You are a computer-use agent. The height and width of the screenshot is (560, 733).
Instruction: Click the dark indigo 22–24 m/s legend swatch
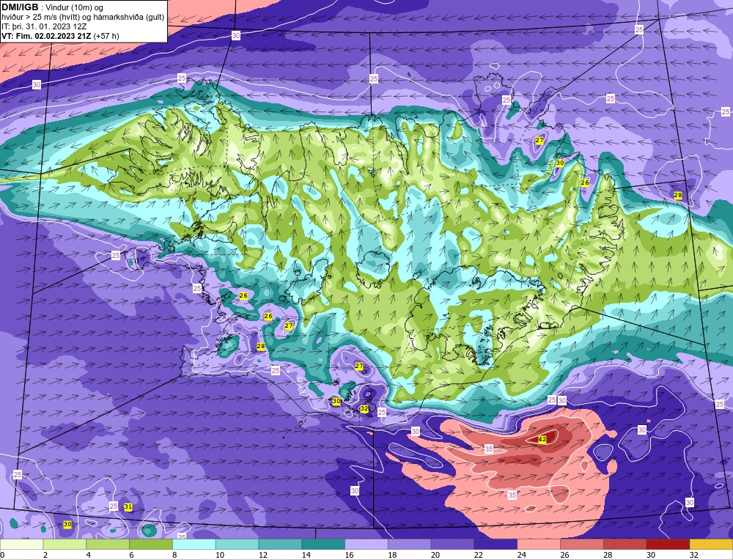pos(496,544)
